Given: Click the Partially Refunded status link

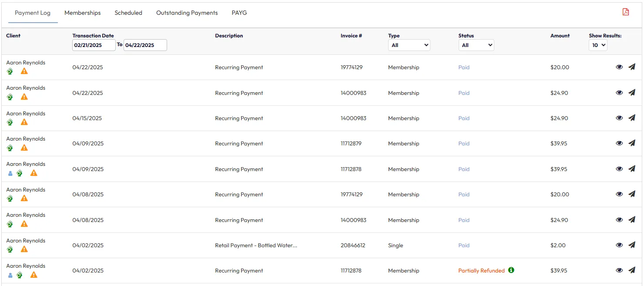Looking at the screenshot, I should pyautogui.click(x=481, y=270).
